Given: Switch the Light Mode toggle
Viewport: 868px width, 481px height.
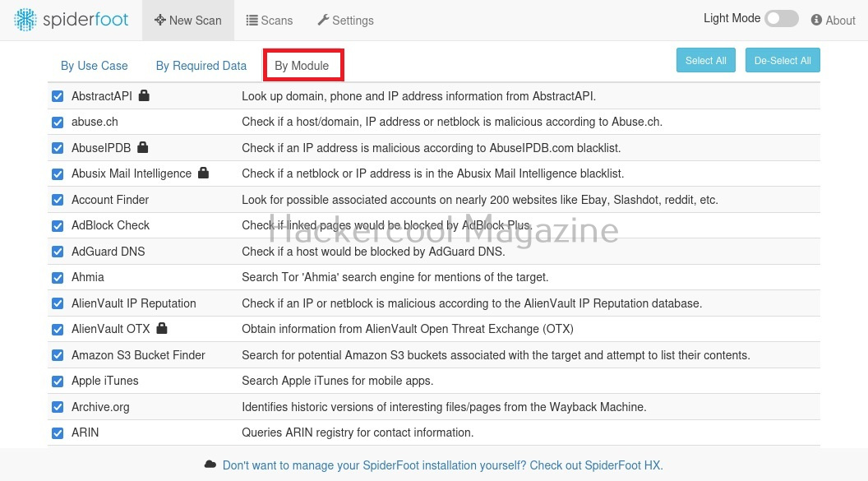Looking at the screenshot, I should pos(781,18).
